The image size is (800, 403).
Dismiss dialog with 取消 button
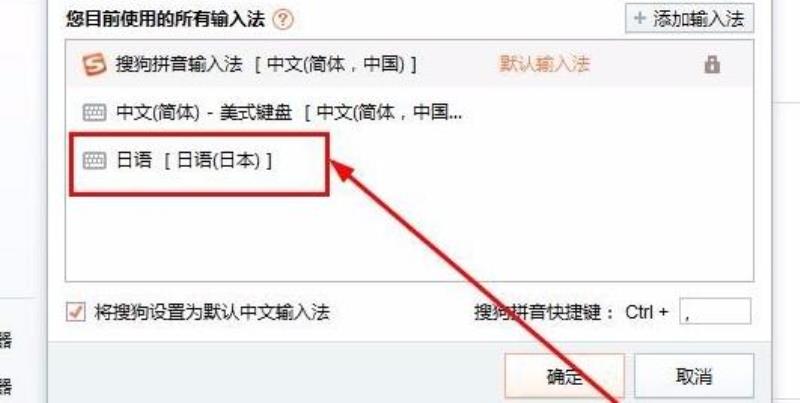coord(694,376)
